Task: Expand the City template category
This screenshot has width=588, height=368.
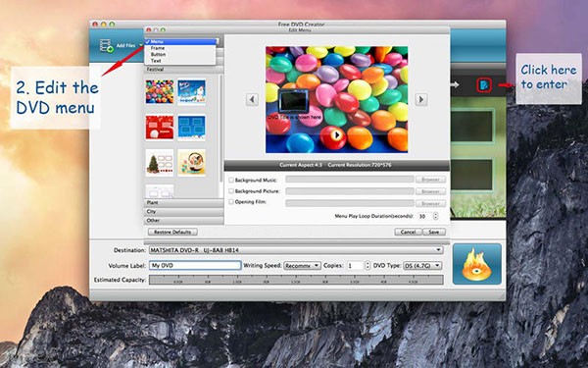Action: [184, 211]
